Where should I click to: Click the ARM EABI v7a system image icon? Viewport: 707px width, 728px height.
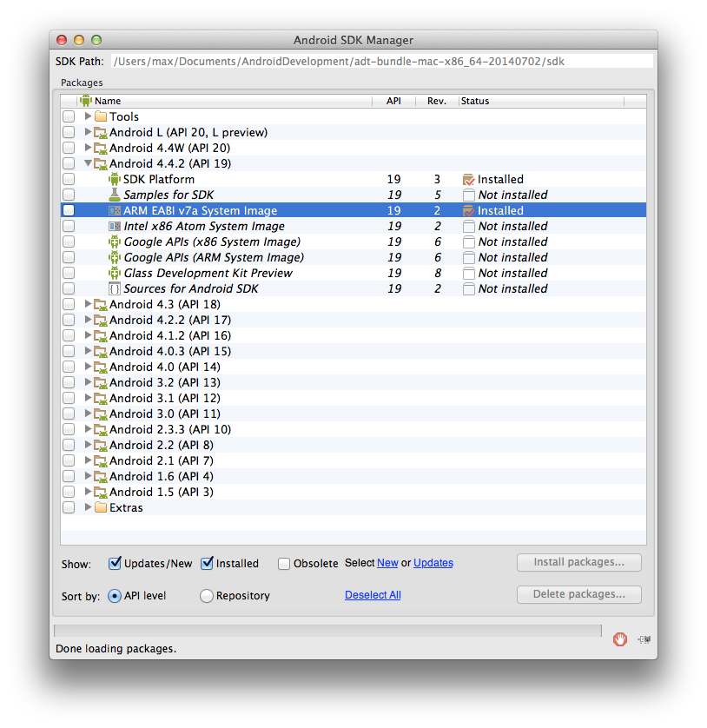[x=114, y=211]
